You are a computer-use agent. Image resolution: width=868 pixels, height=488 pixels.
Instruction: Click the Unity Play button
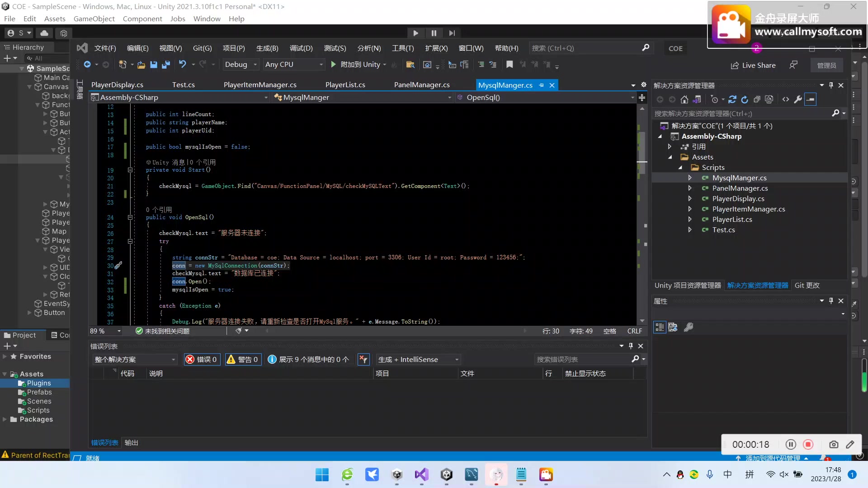tap(415, 33)
